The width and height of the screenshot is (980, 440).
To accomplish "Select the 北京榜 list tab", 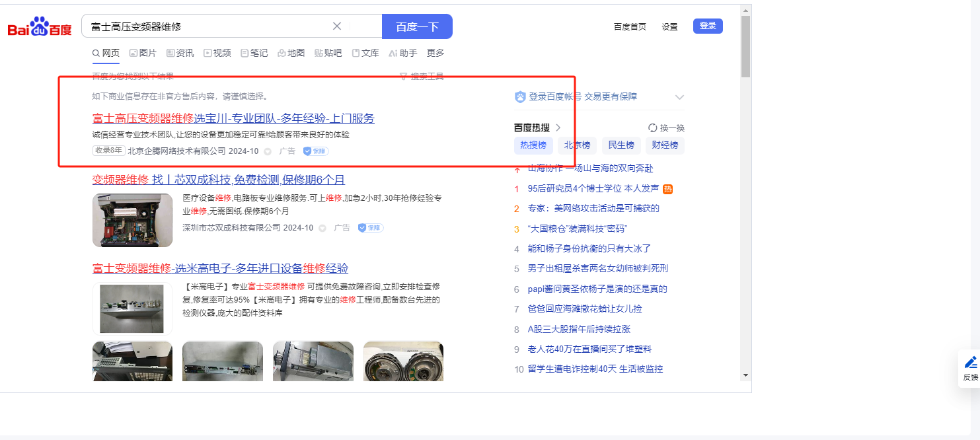I will (x=578, y=145).
